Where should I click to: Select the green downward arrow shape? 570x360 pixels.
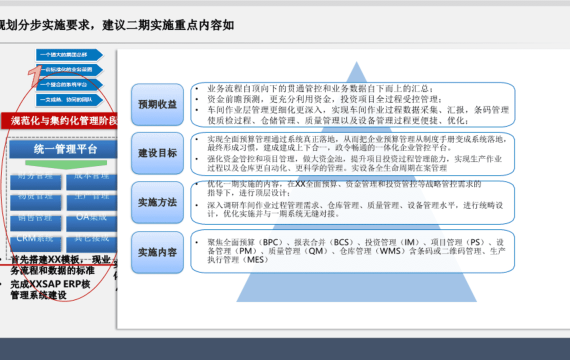[x=66, y=165]
